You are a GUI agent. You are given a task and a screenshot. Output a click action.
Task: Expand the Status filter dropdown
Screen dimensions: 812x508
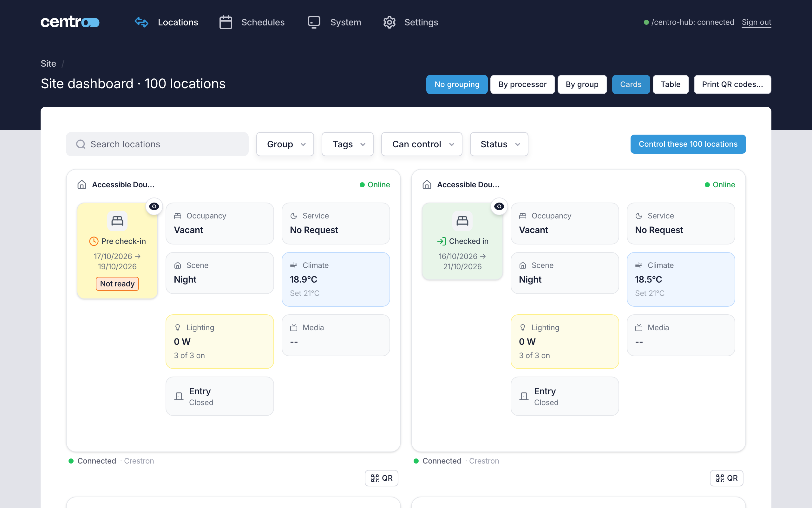point(499,144)
